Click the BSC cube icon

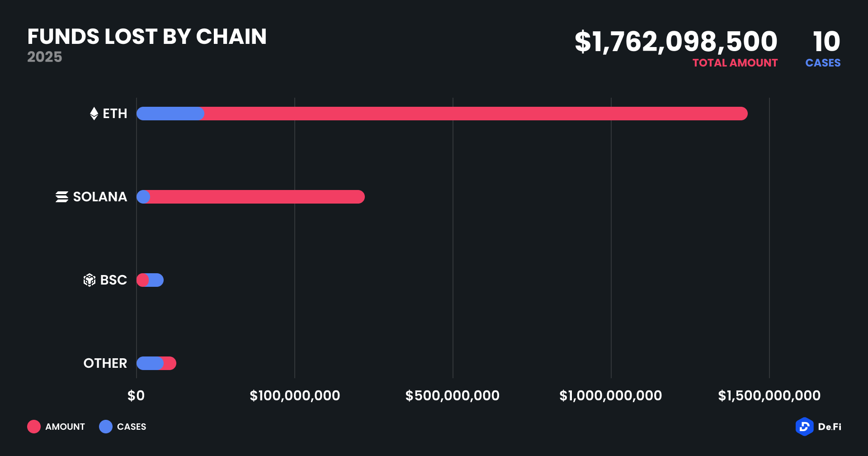pyautogui.click(x=90, y=280)
